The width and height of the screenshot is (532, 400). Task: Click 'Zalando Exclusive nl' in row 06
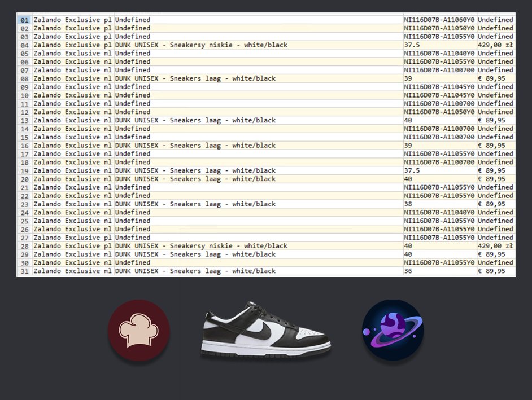click(73, 61)
